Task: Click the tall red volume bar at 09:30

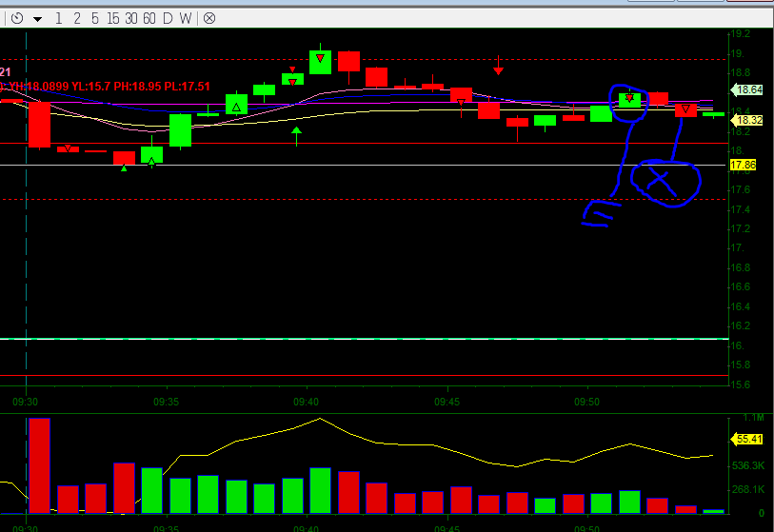Action: point(39,464)
